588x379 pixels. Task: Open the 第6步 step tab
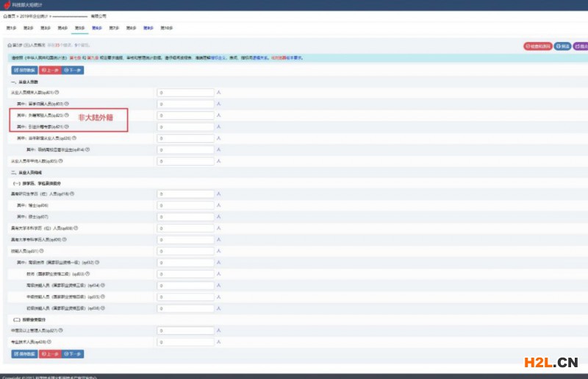pyautogui.click(x=97, y=28)
